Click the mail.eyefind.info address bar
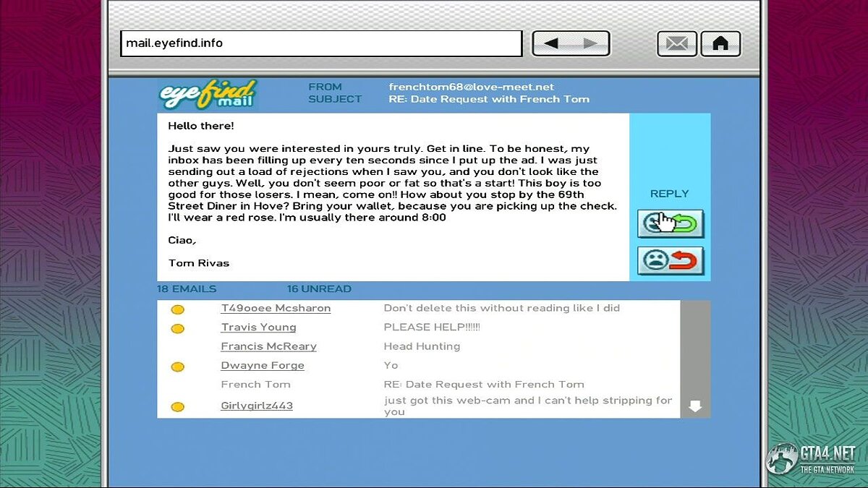The image size is (868, 488). tap(320, 43)
